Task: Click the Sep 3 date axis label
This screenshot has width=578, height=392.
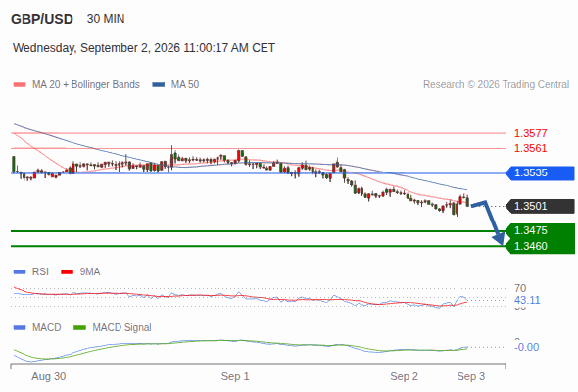Action: coord(471,376)
